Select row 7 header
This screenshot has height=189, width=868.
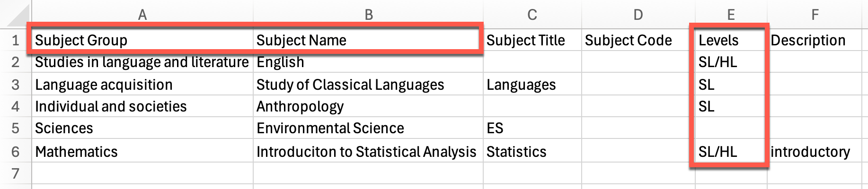click(16, 173)
